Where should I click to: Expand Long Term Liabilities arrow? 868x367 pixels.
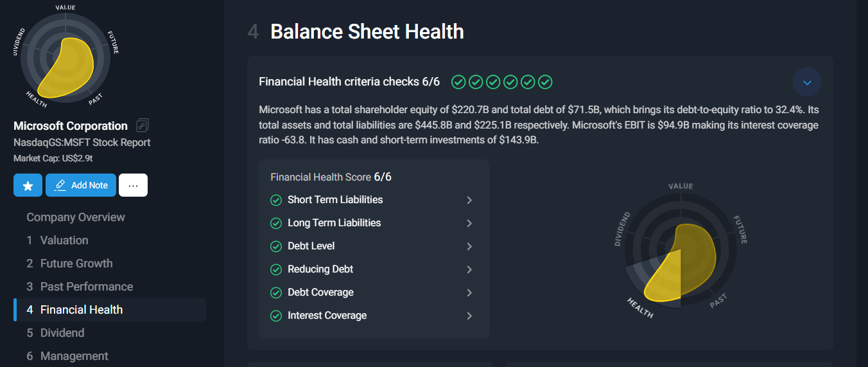pos(469,223)
